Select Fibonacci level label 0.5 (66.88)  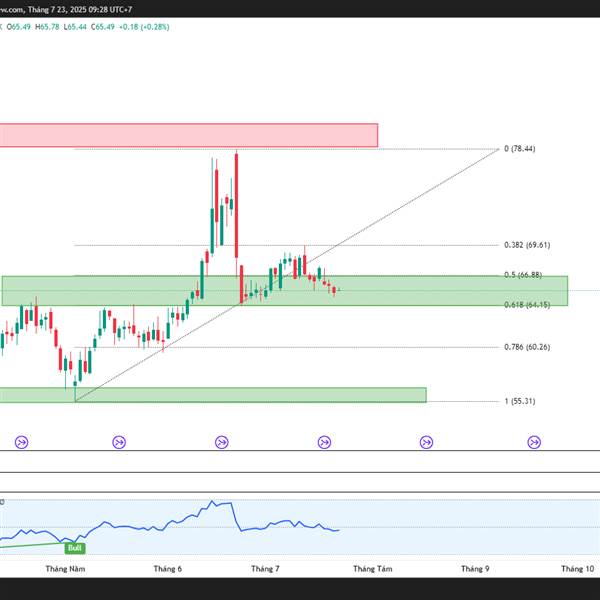coord(523,275)
